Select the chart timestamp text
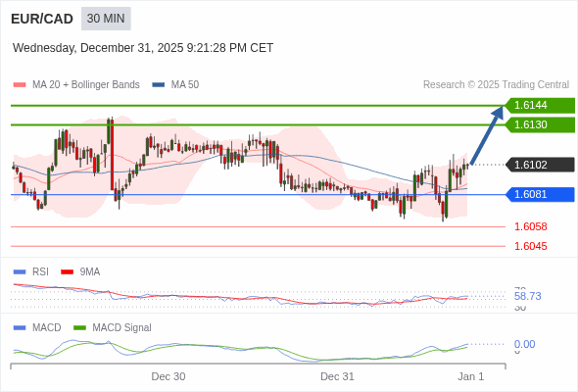 tap(143, 48)
